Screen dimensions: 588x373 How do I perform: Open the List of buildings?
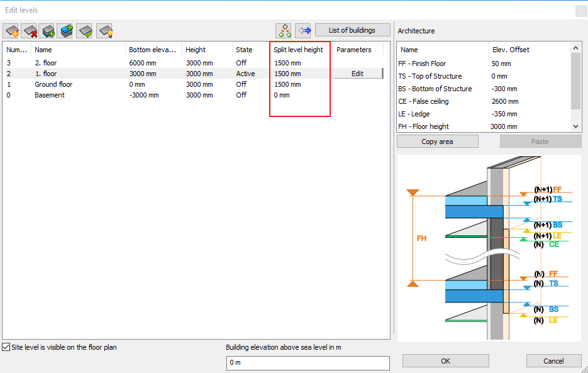(x=352, y=30)
